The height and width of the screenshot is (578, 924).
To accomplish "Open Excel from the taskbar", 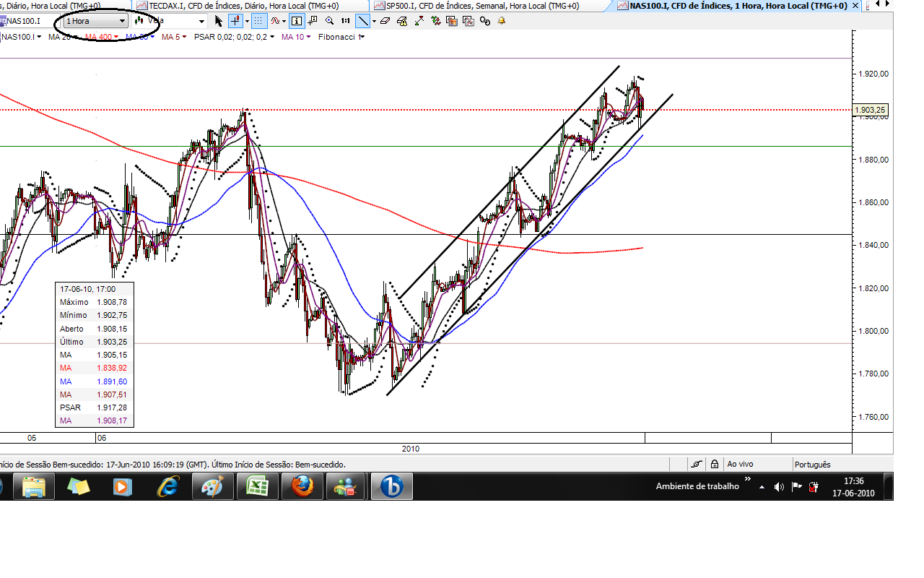I will 258,487.
